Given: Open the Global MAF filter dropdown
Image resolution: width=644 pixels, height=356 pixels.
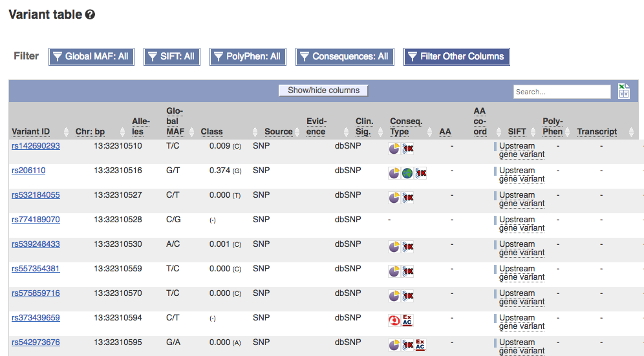Looking at the screenshot, I should [x=91, y=57].
